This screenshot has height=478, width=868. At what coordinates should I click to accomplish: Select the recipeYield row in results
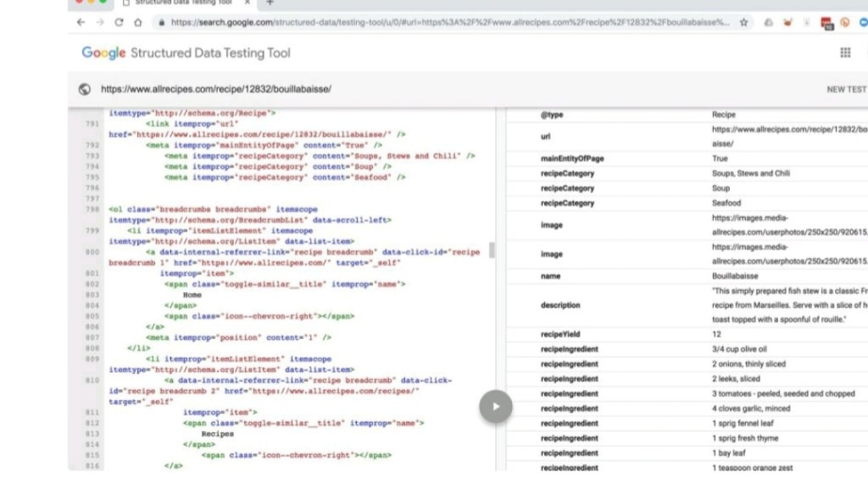(687, 335)
